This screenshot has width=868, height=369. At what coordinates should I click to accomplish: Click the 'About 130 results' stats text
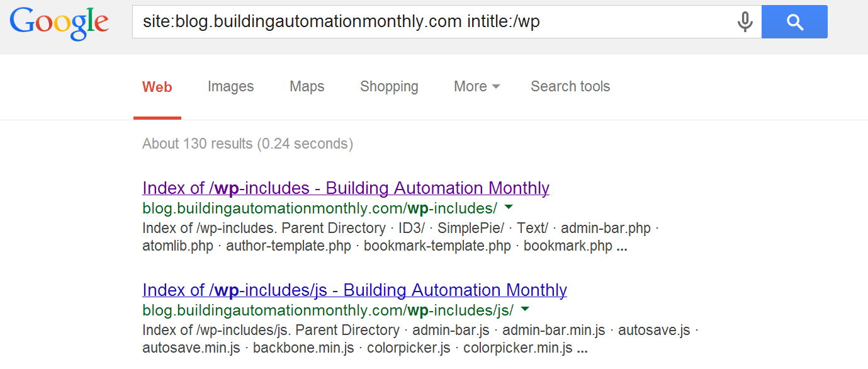[248, 144]
